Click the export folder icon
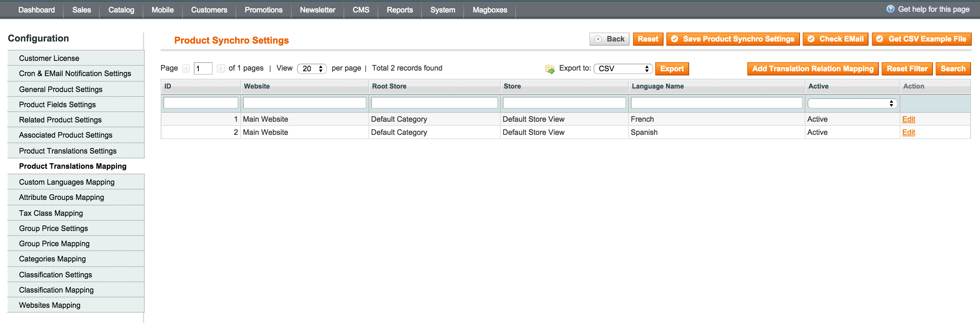The height and width of the screenshot is (323, 980). pos(550,69)
